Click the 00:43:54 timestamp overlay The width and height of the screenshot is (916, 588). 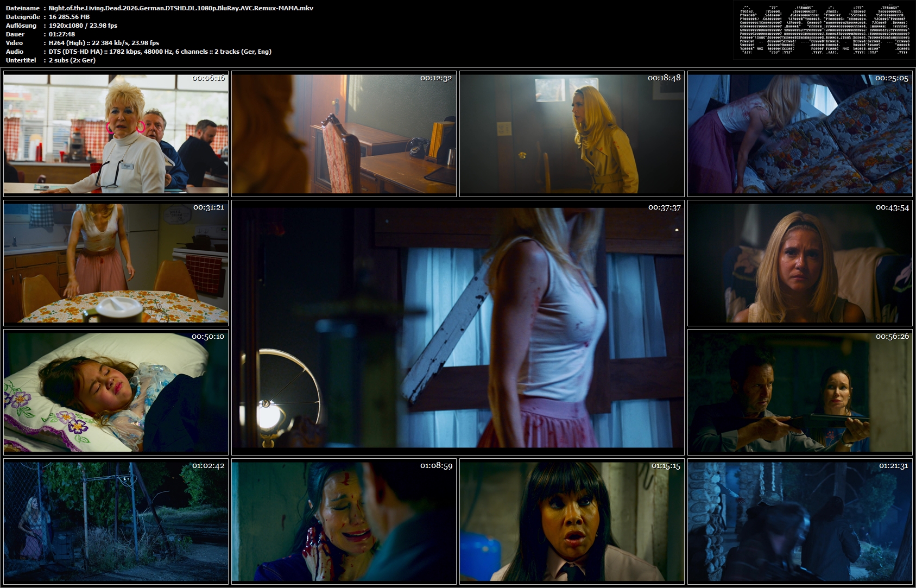pos(892,207)
